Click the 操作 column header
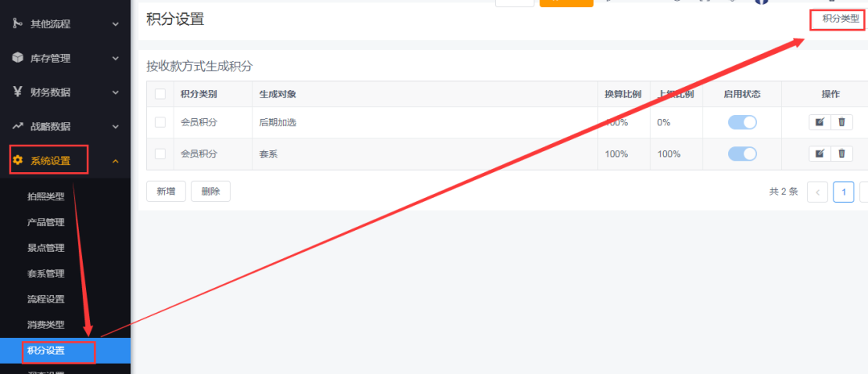 click(x=830, y=94)
